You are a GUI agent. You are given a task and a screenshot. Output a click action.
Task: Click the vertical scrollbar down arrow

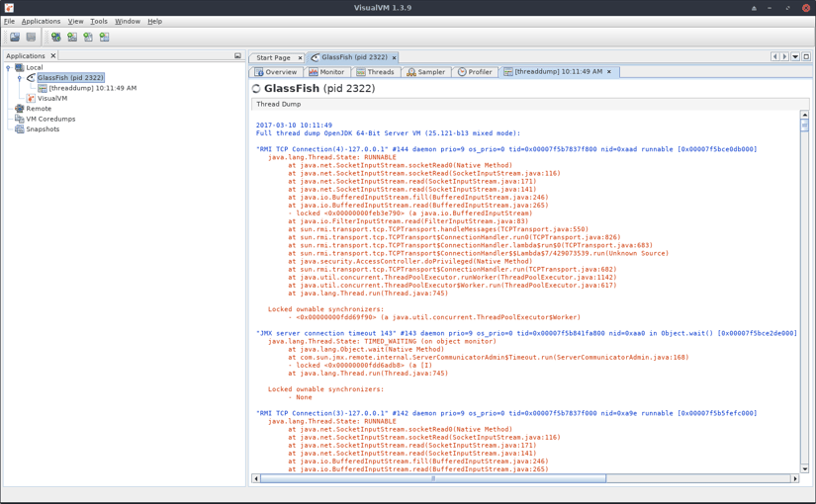click(804, 468)
